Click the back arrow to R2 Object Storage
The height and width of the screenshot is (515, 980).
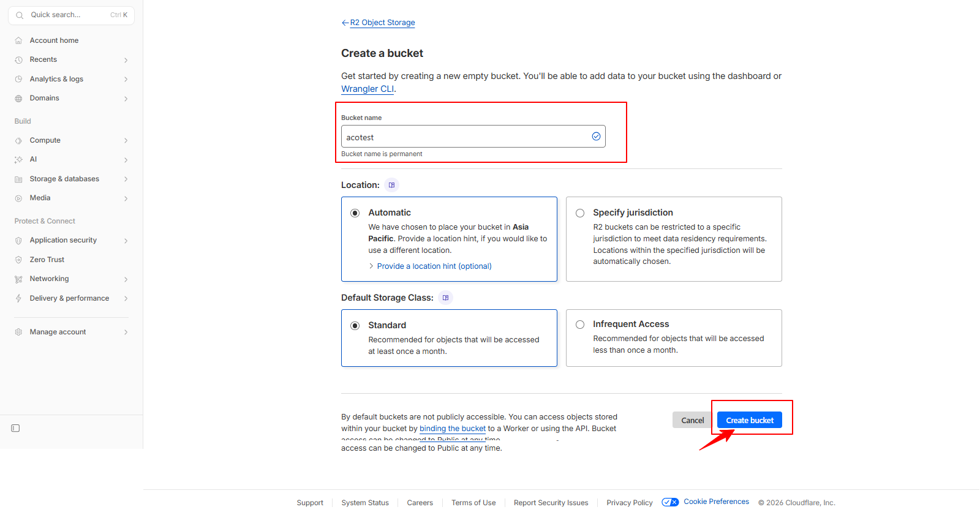coord(345,23)
